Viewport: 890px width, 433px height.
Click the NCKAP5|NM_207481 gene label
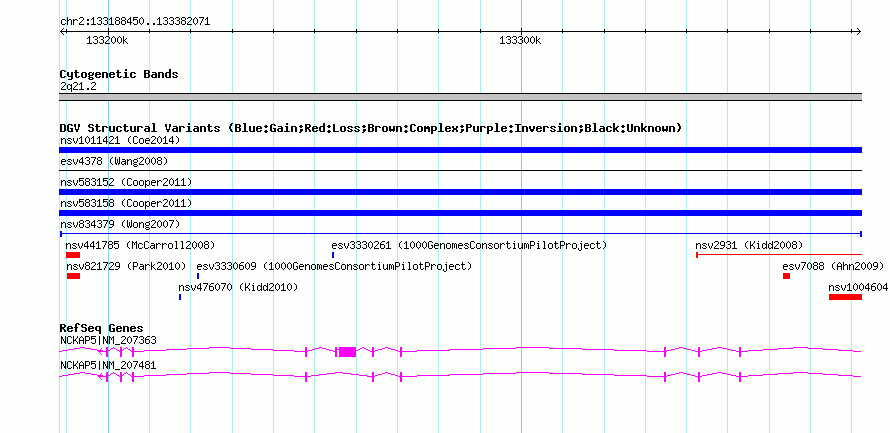click(x=108, y=365)
